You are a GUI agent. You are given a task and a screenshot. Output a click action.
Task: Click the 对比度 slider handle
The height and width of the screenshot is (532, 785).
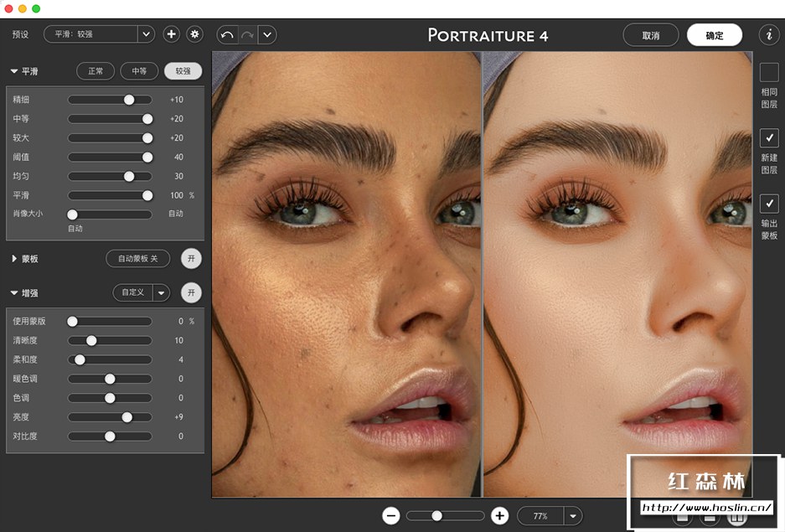[x=110, y=436]
